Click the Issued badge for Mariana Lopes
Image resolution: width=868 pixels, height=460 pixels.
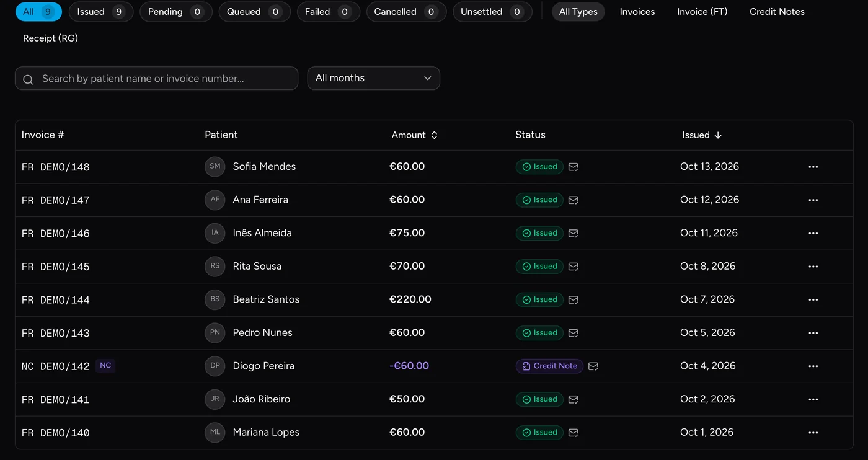(x=539, y=433)
